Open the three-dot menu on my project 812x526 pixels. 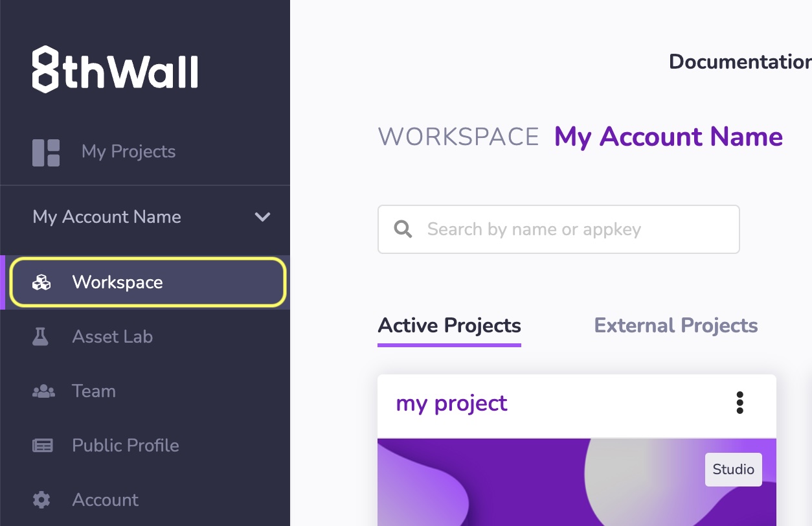tap(739, 402)
